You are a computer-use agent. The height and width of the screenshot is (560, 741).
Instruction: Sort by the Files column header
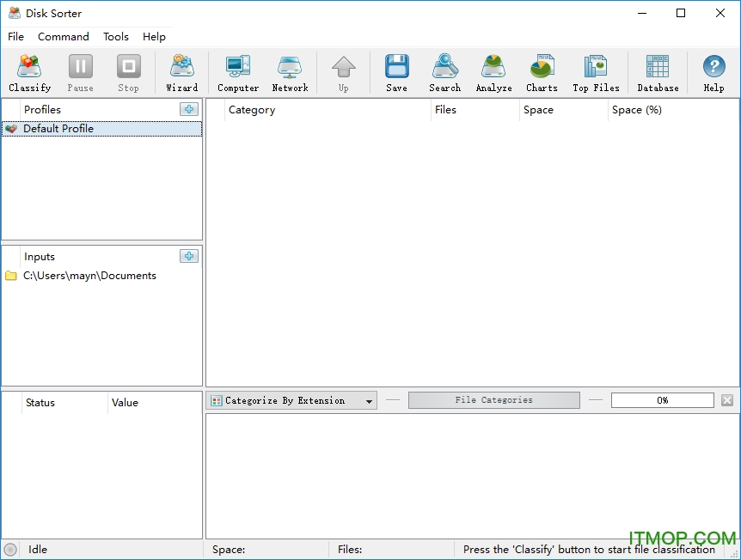click(475, 110)
